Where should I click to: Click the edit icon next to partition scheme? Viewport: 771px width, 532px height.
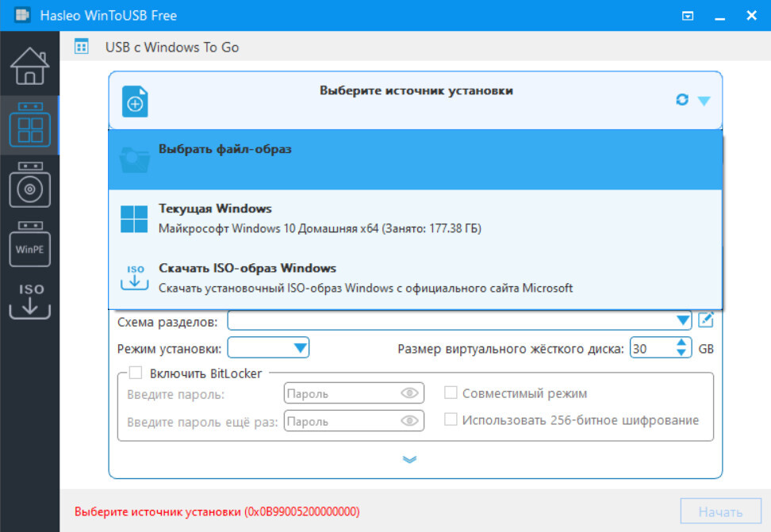(706, 320)
